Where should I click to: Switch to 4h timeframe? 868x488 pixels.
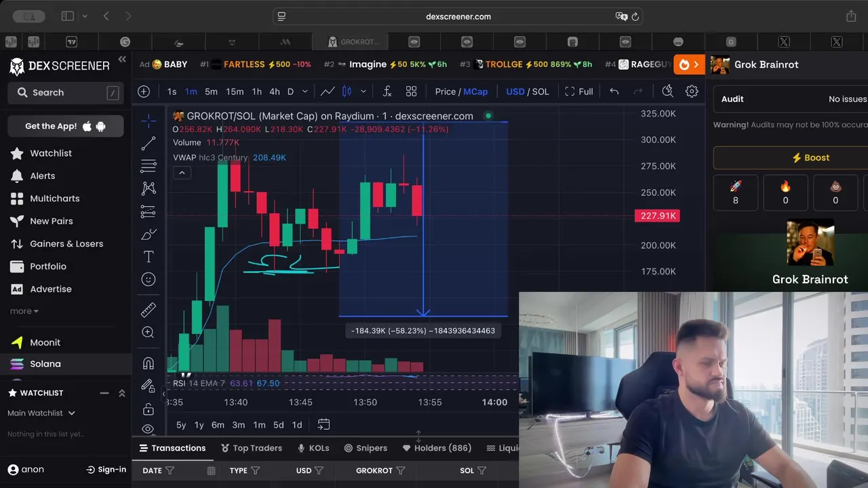(275, 91)
